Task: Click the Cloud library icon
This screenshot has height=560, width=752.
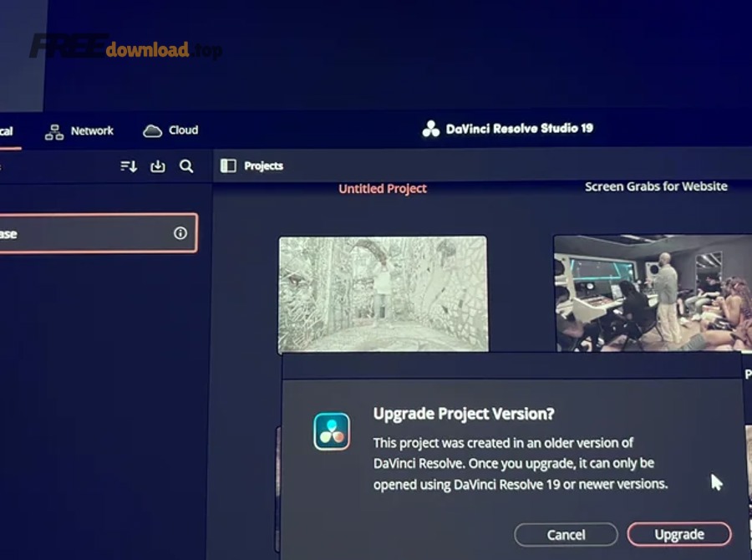Action: pyautogui.click(x=153, y=131)
